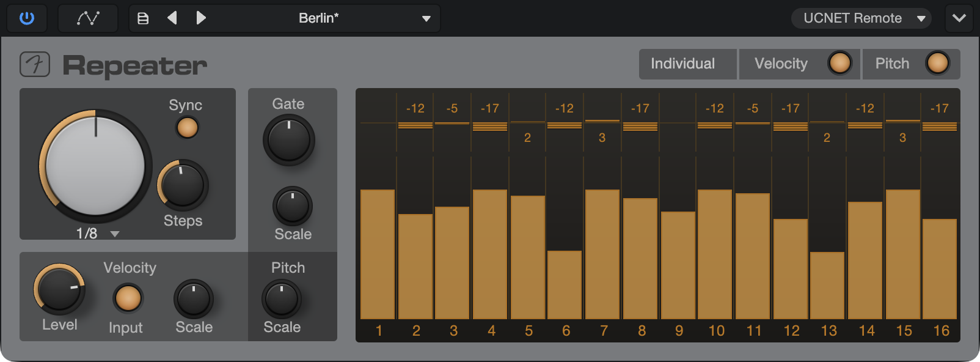Screen dimensions: 980x362
Task: Load the next preset arrow
Action: [201, 18]
